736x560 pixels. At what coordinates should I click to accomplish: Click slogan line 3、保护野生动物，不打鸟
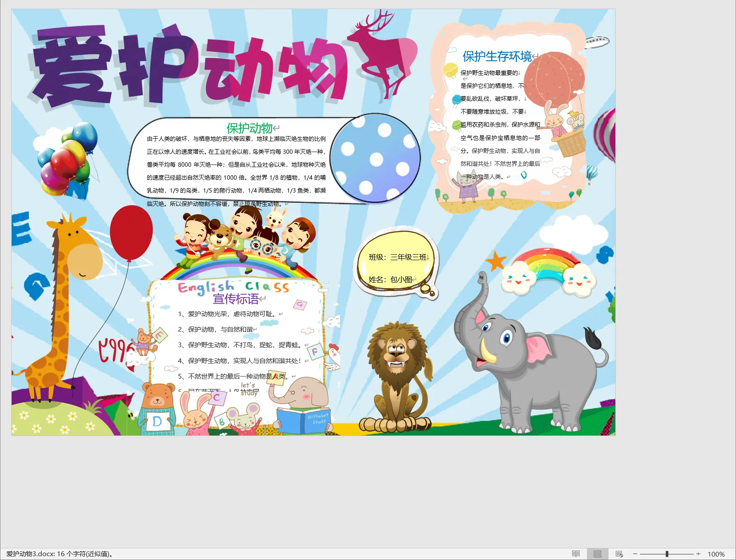(x=240, y=345)
